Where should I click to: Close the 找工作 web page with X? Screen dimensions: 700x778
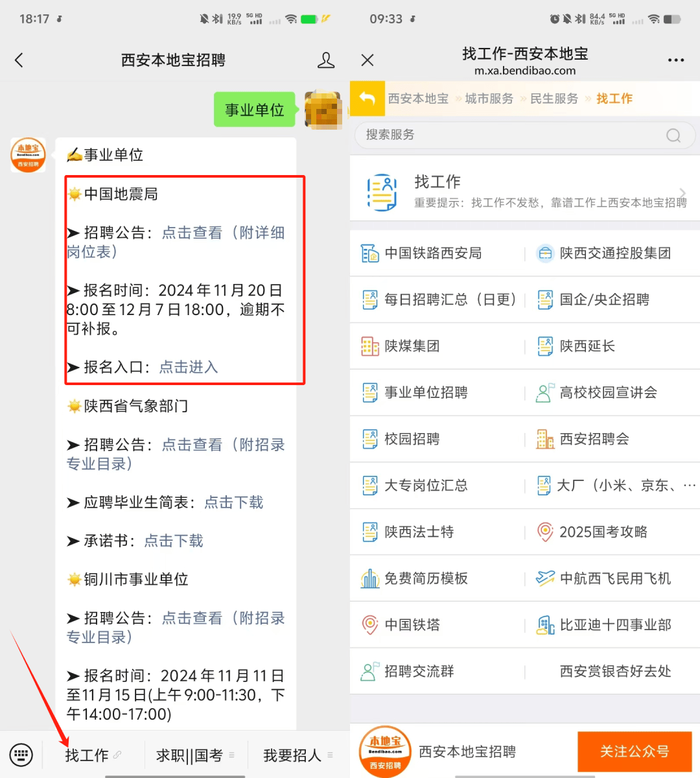[367, 60]
